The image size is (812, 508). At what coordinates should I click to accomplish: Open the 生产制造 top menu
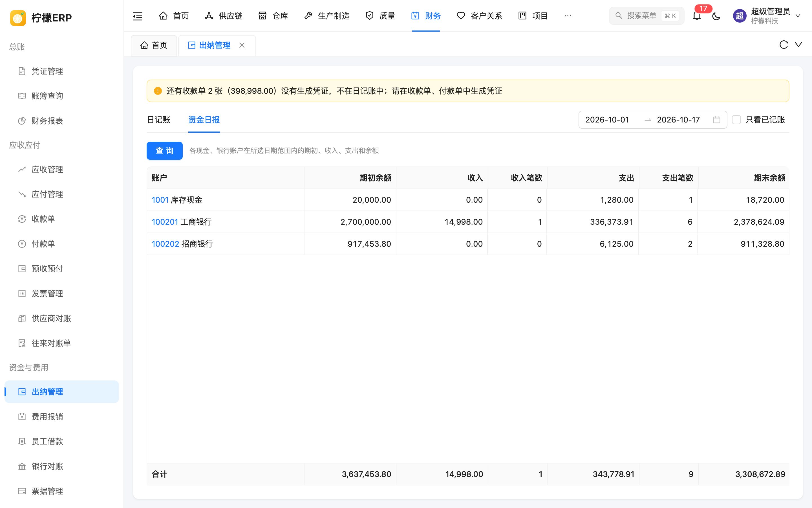tap(327, 16)
